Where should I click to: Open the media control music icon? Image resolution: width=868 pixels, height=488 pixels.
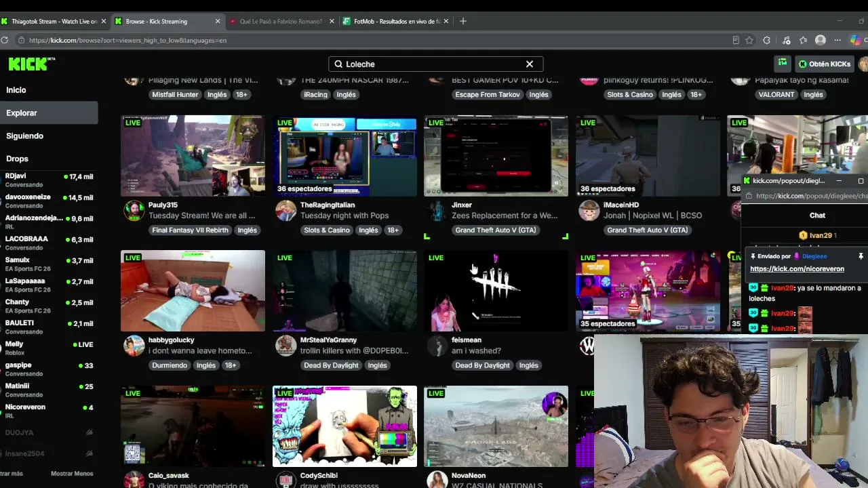[x=786, y=40]
